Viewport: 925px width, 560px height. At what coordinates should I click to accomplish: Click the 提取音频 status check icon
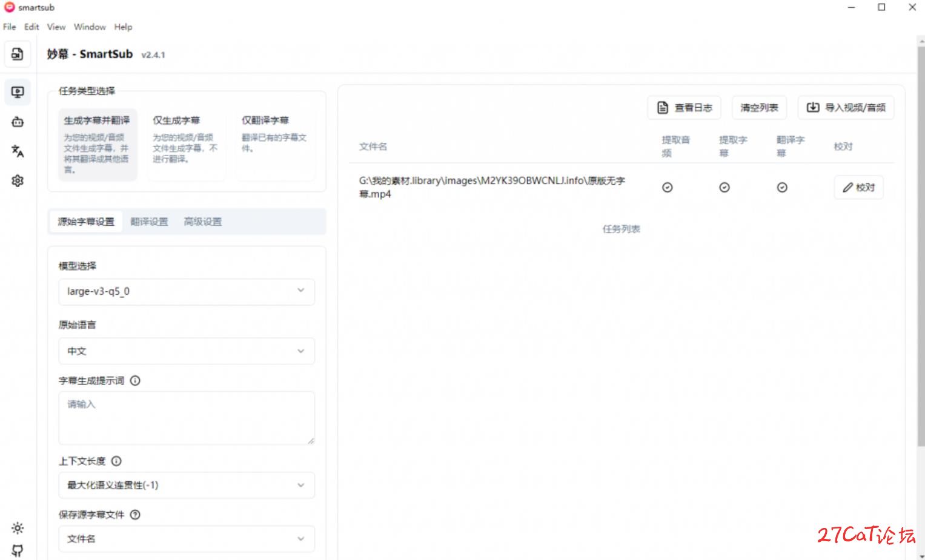click(x=667, y=188)
